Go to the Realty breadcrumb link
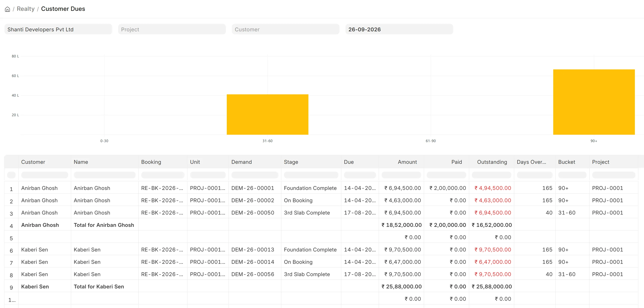This screenshot has height=308, width=644. coord(26,9)
